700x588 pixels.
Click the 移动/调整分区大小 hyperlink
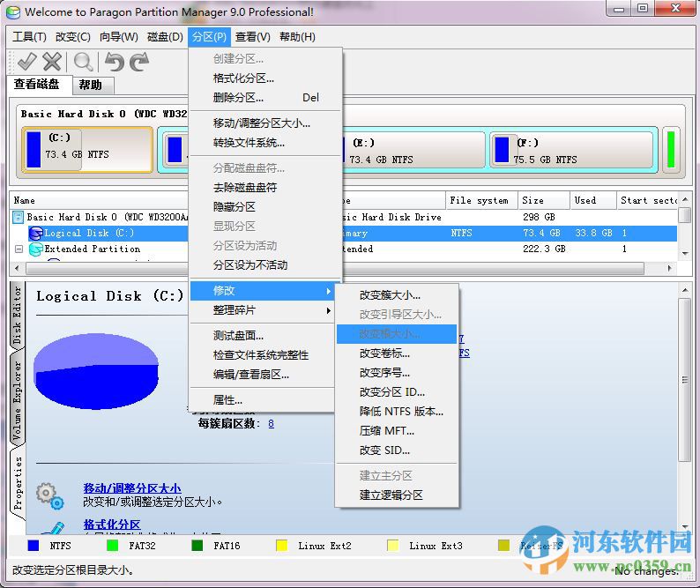pyautogui.click(x=132, y=488)
